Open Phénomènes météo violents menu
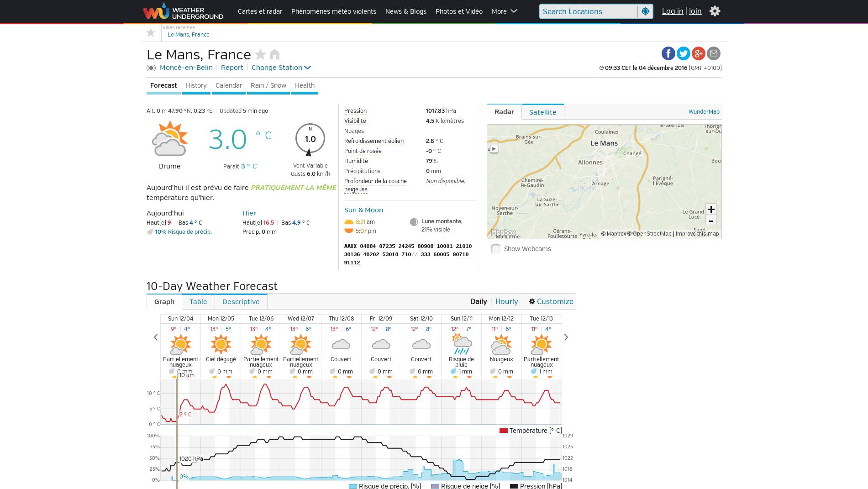Image resolution: width=868 pixels, height=489 pixels. click(334, 11)
